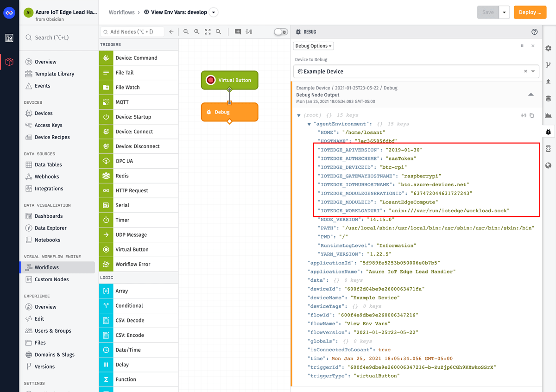Image resolution: width=556 pixels, height=392 pixels.
Task: Open the payload template braces icon
Action: pos(249,32)
